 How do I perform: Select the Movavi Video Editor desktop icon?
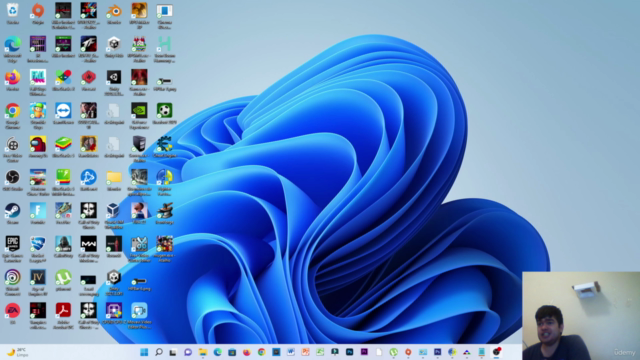coord(139,316)
